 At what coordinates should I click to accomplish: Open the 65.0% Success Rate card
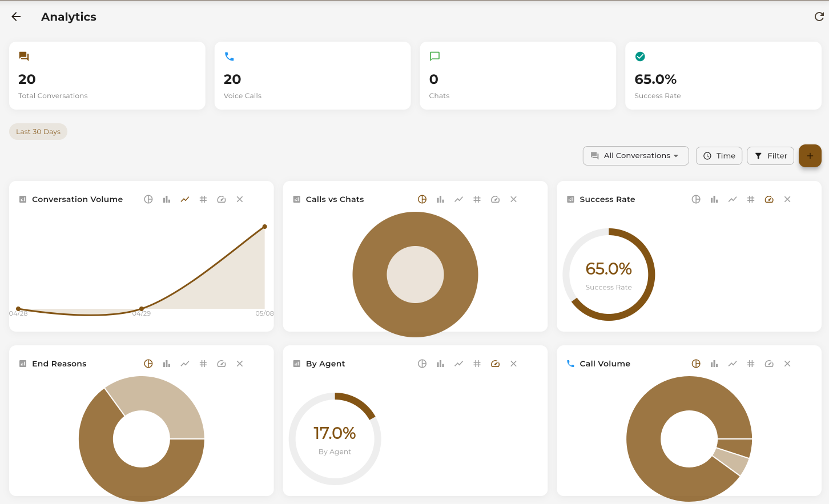pyautogui.click(x=723, y=75)
